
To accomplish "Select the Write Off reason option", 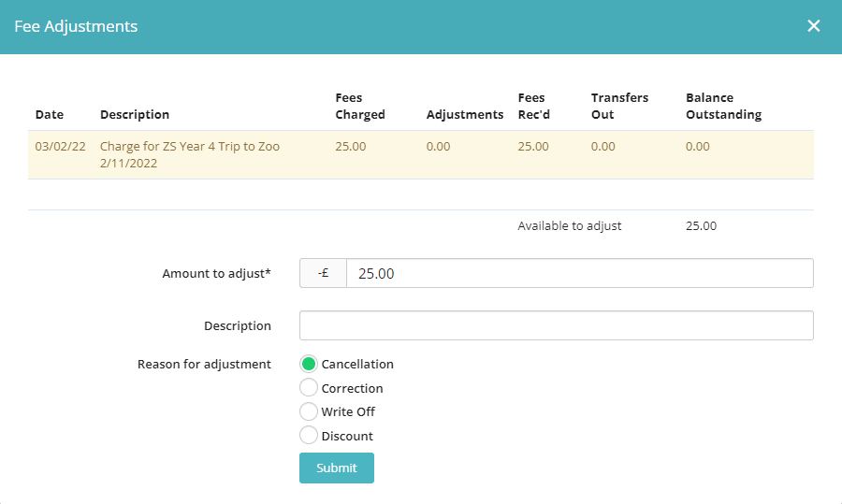I will click(309, 411).
